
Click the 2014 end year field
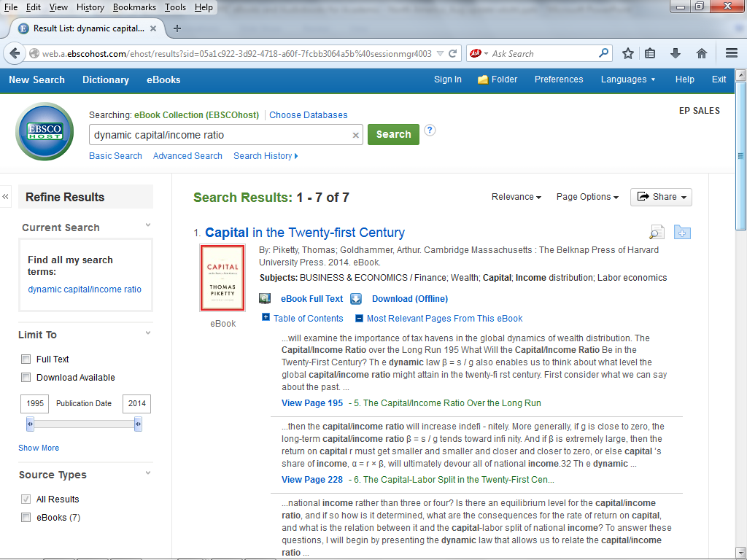[136, 403]
